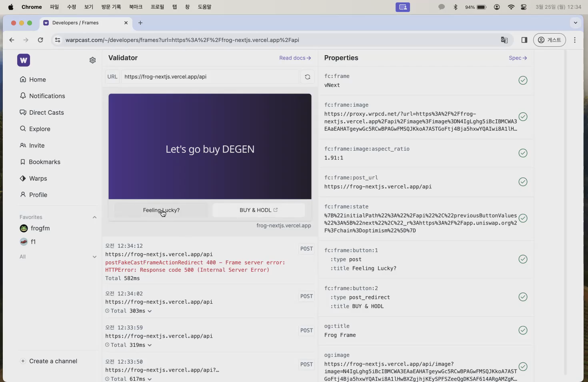This screenshot has height=382, width=588.
Task: Open the f1 favorite channel
Action: (28, 242)
